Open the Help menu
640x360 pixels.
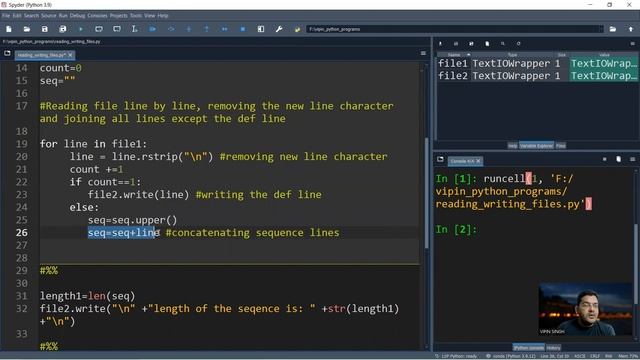tap(163, 16)
